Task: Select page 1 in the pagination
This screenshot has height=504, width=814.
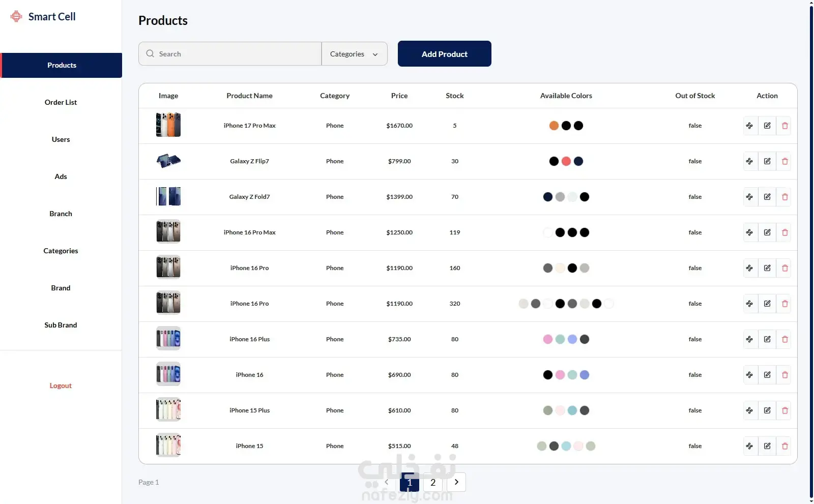Action: [410, 482]
